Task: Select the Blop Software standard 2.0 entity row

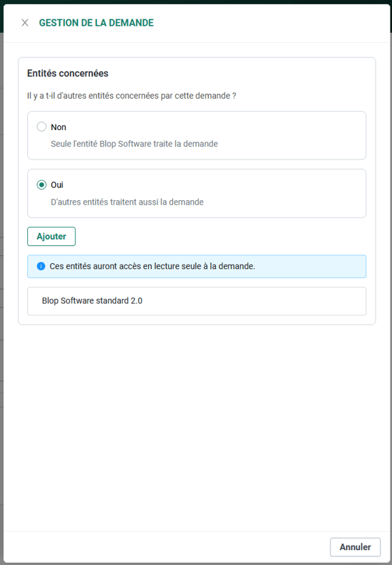Action: [197, 301]
